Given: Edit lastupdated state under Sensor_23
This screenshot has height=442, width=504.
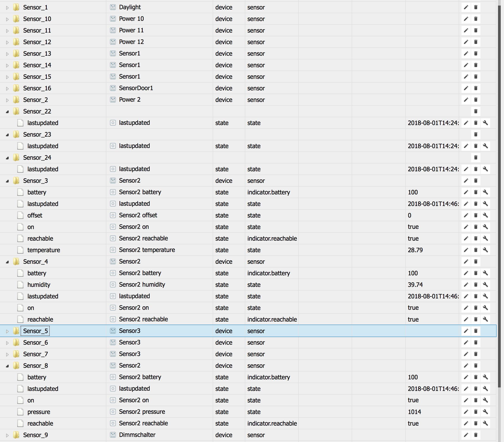Looking at the screenshot, I should [466, 146].
